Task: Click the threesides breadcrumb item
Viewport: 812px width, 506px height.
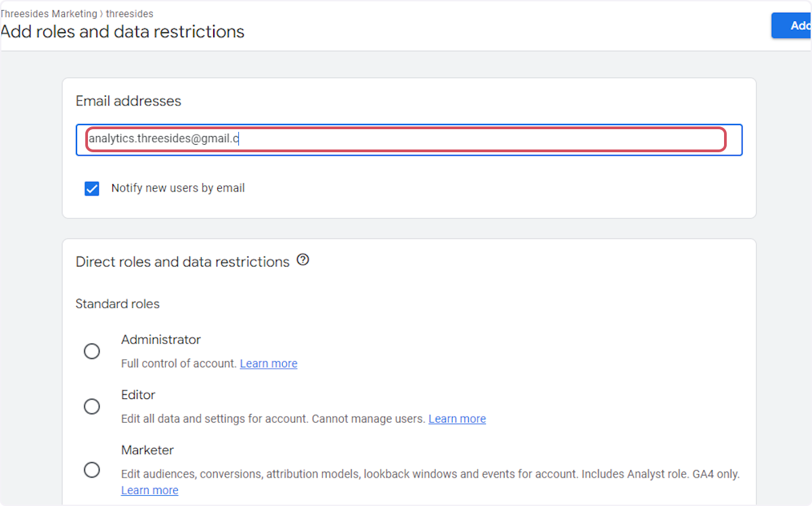Action: (129, 14)
